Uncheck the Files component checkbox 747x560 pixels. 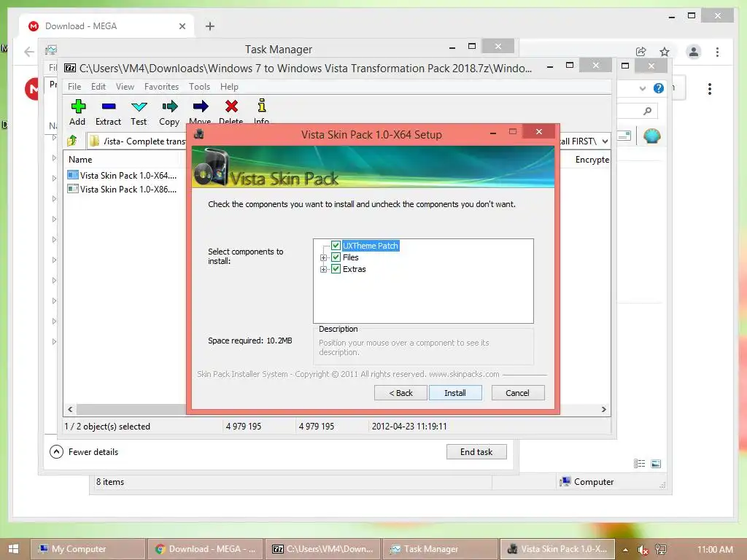(x=336, y=257)
